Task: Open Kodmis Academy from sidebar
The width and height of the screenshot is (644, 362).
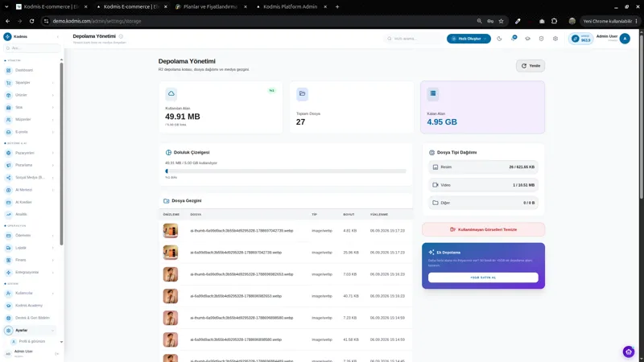Action: [x=29, y=306]
